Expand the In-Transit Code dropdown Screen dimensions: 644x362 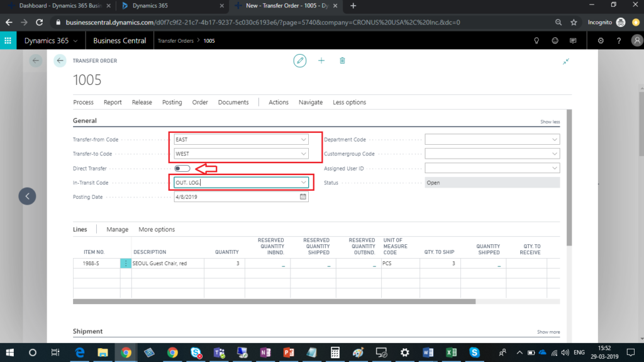(x=304, y=183)
